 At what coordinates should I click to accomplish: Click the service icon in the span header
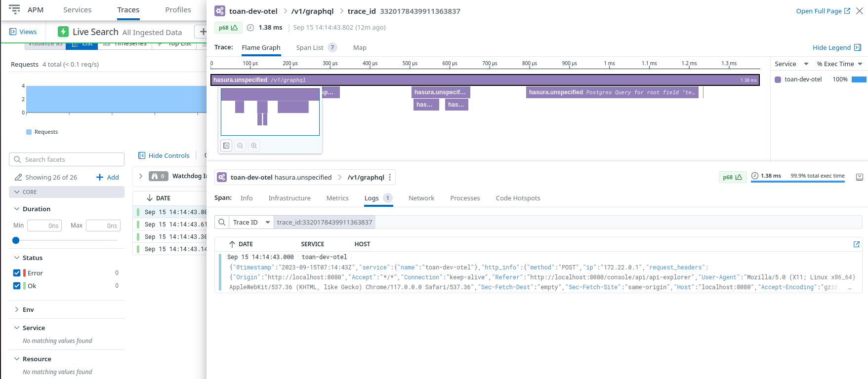click(x=222, y=177)
